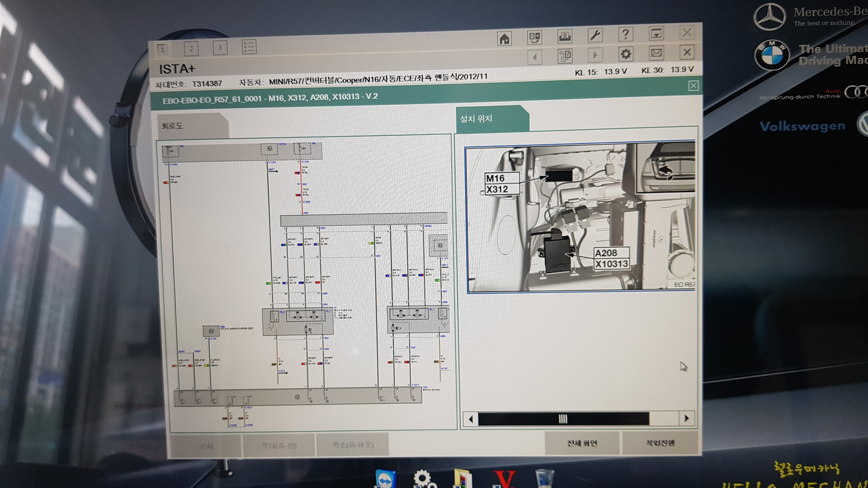Switch to session tab 2
Image resolution: width=868 pixels, height=488 pixels.
[191, 49]
